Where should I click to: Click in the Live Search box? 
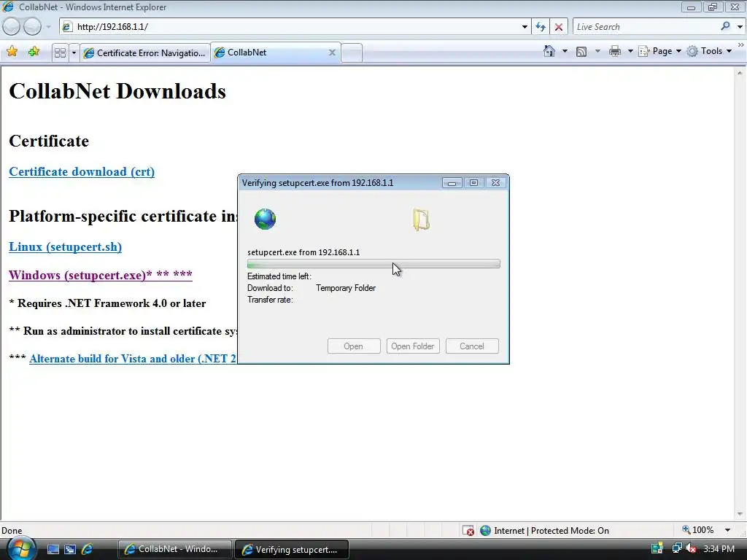[x=646, y=27]
